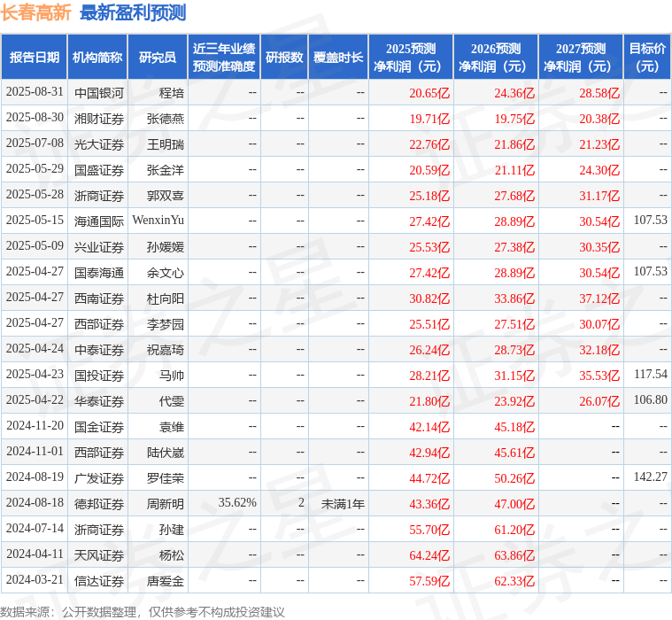Click the 数据来源 footnote text
672x620 pixels.
point(142,612)
